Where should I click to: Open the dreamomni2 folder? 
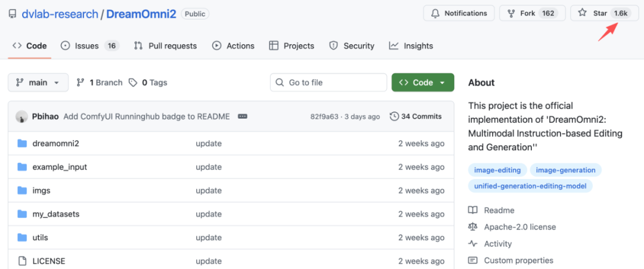pyautogui.click(x=55, y=143)
